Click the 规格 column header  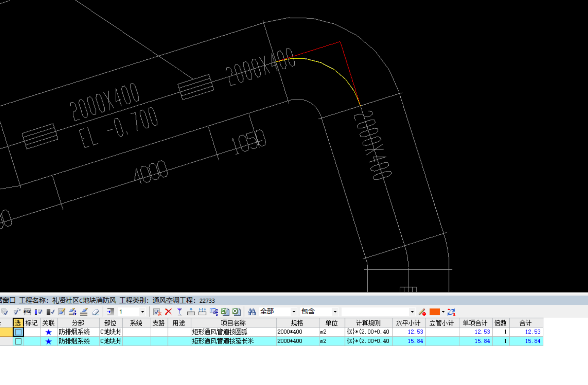coord(297,323)
